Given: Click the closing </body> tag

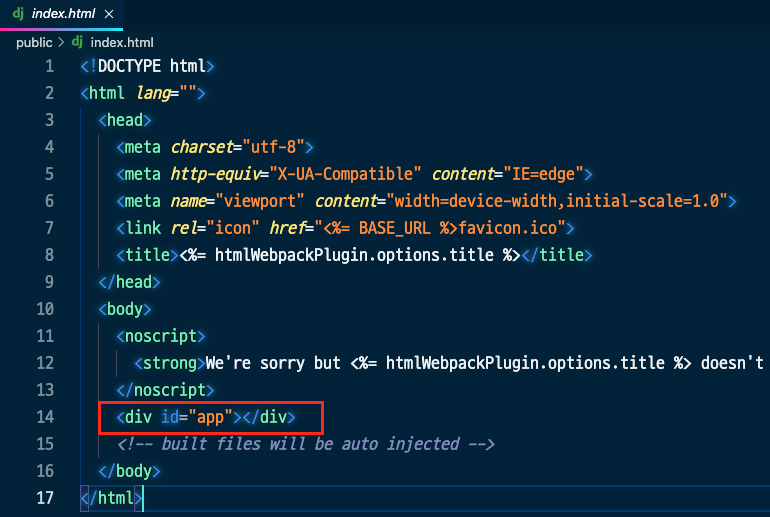Looking at the screenshot, I should click(129, 471).
